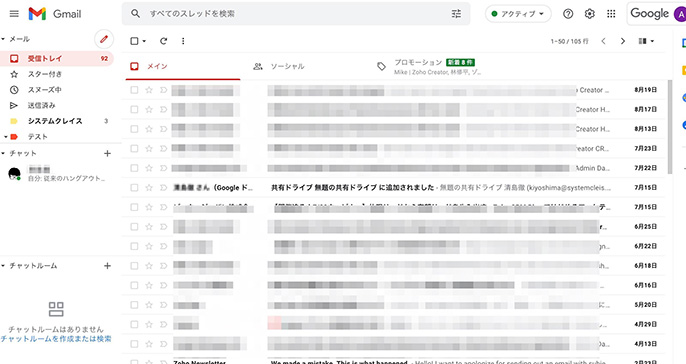This screenshot has height=364, width=686.
Task: Open the 共有ドライブ に追加されました email
Action: click(393, 187)
